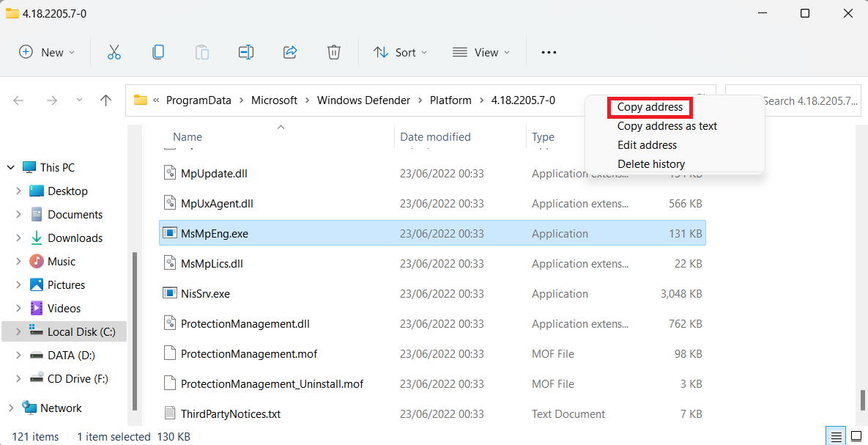868x445 pixels.
Task: Expand the Desktop tree node
Action: (18, 191)
